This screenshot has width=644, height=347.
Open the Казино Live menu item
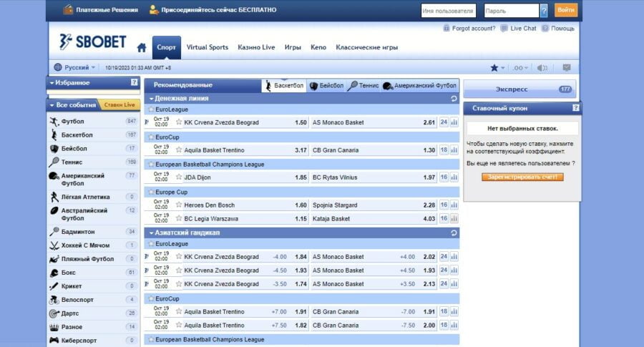[x=256, y=48]
